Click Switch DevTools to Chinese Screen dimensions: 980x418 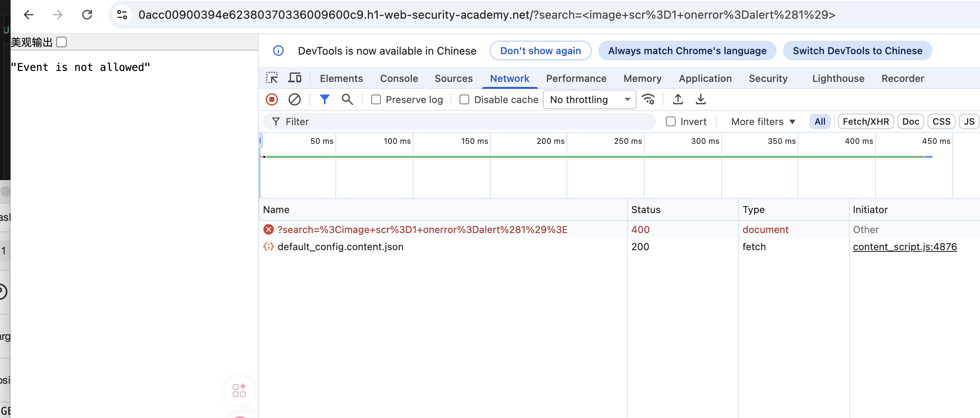857,51
